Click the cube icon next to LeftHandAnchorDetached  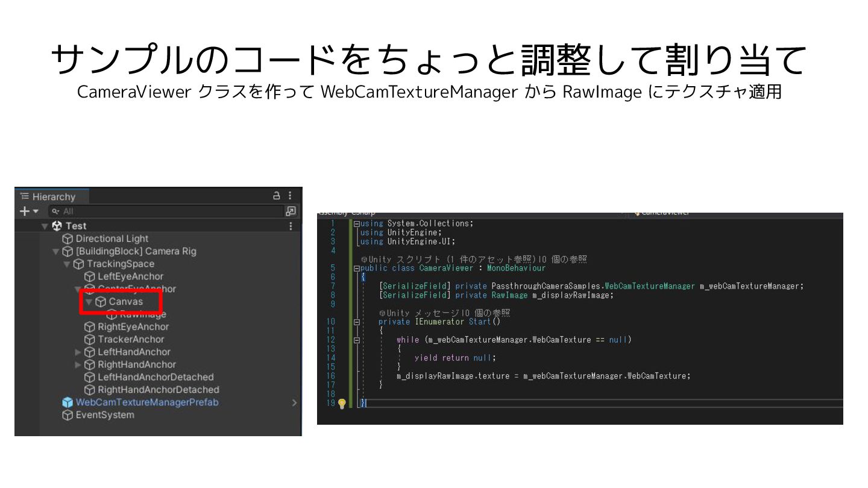(90, 377)
